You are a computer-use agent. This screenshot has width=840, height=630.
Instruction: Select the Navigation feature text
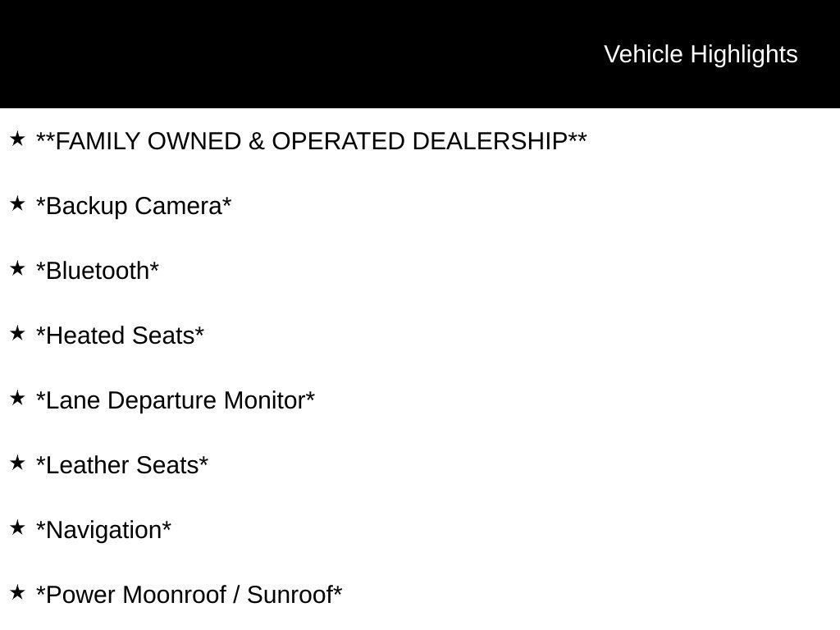(103, 531)
